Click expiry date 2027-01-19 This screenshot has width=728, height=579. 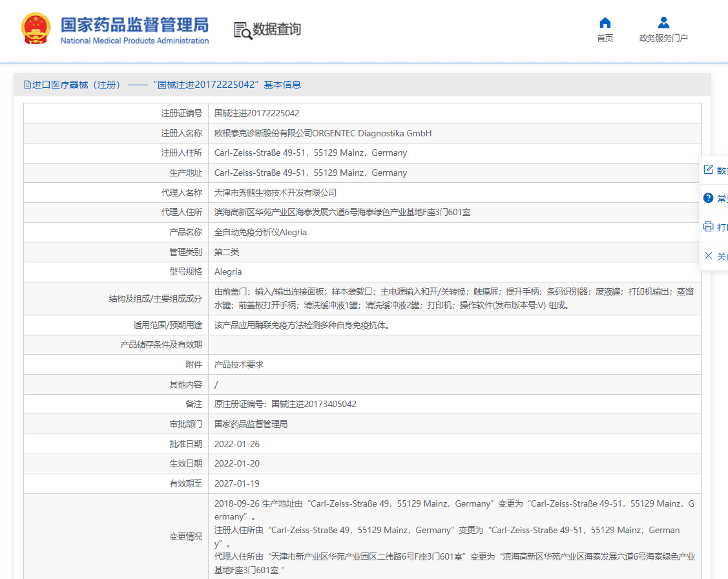pos(237,483)
